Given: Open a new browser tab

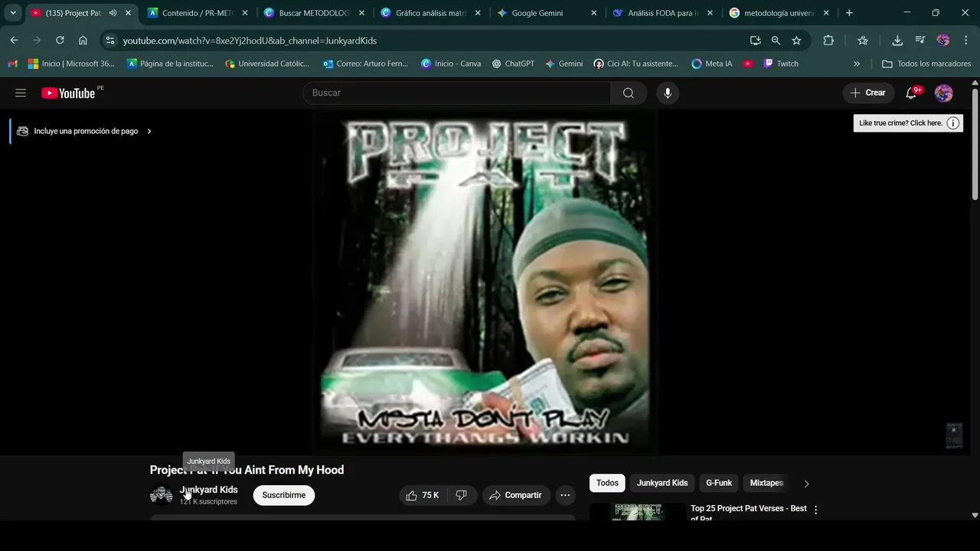Looking at the screenshot, I should click(849, 13).
